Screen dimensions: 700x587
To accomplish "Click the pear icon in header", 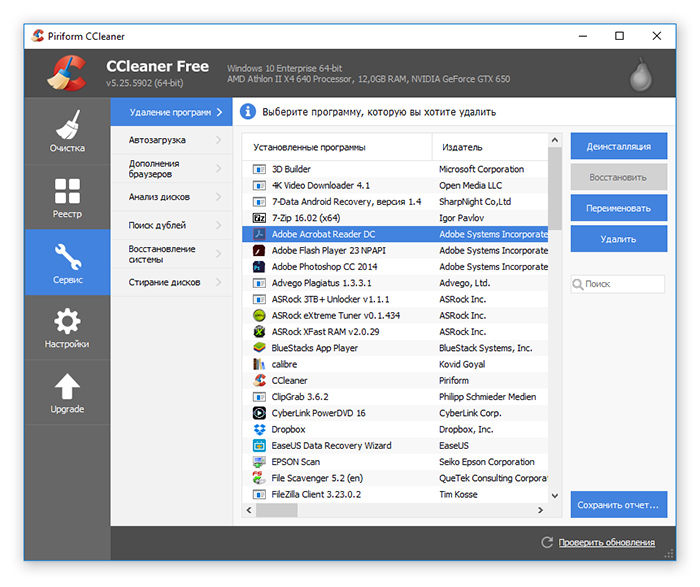I will [641, 74].
